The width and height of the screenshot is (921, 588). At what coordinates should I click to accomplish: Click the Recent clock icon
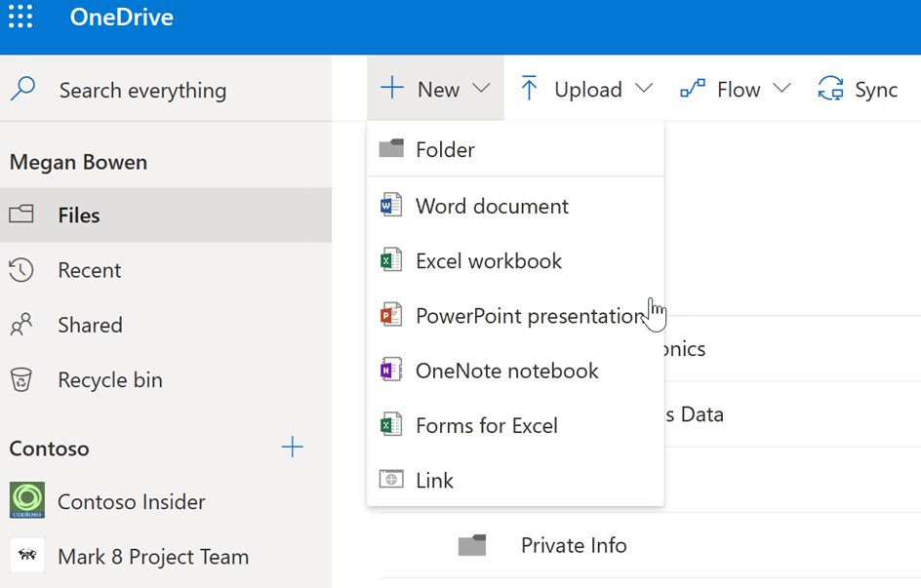click(x=21, y=270)
